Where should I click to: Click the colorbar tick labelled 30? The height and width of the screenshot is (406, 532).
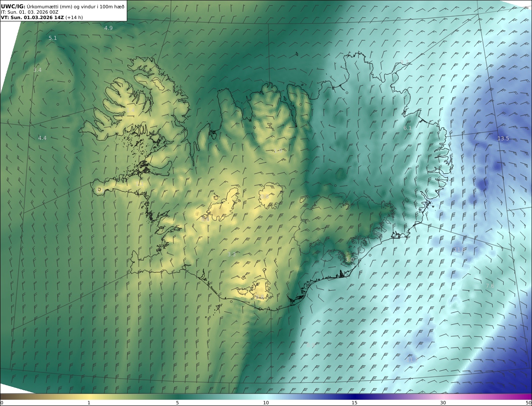pyautogui.click(x=443, y=403)
